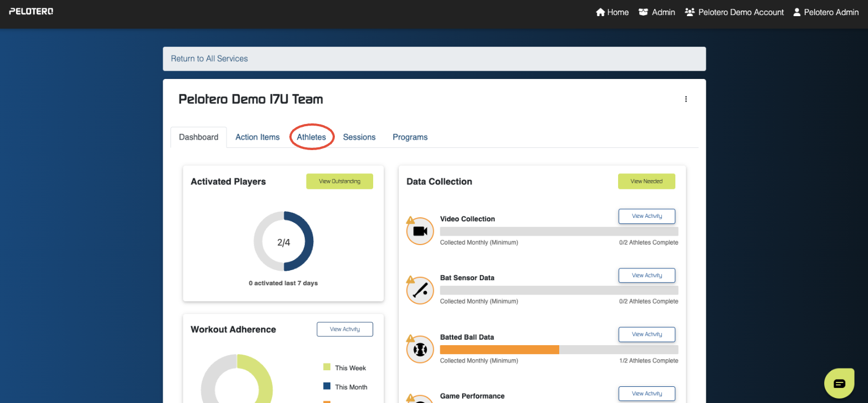This screenshot has height=403, width=868.
Task: Click the Batted Ball Data baseball icon
Action: pos(420,350)
